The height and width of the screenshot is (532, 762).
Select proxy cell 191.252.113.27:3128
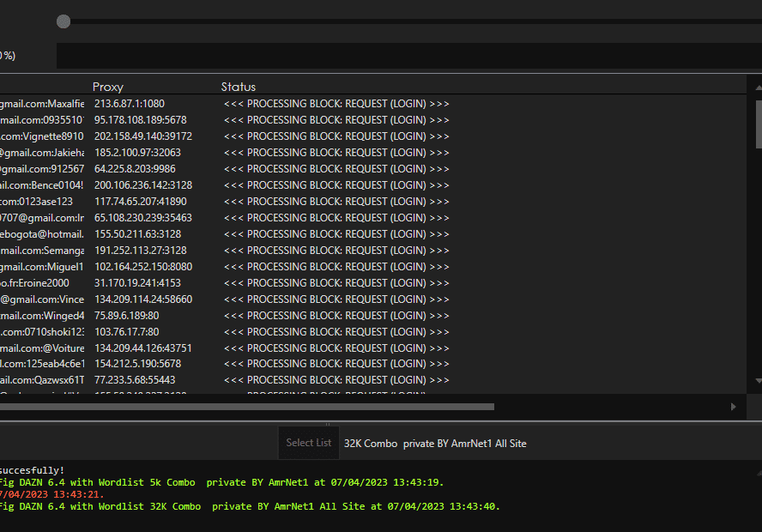[141, 251]
